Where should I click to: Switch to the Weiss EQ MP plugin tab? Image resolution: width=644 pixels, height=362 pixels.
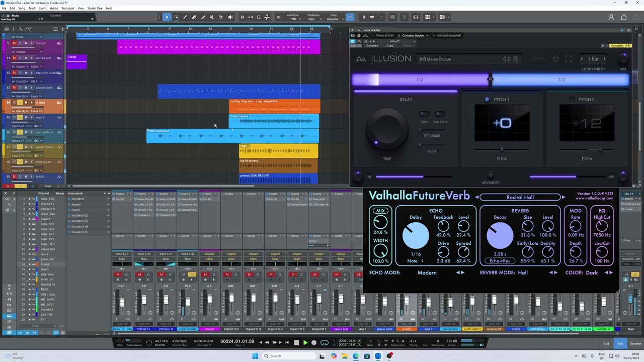383,35
